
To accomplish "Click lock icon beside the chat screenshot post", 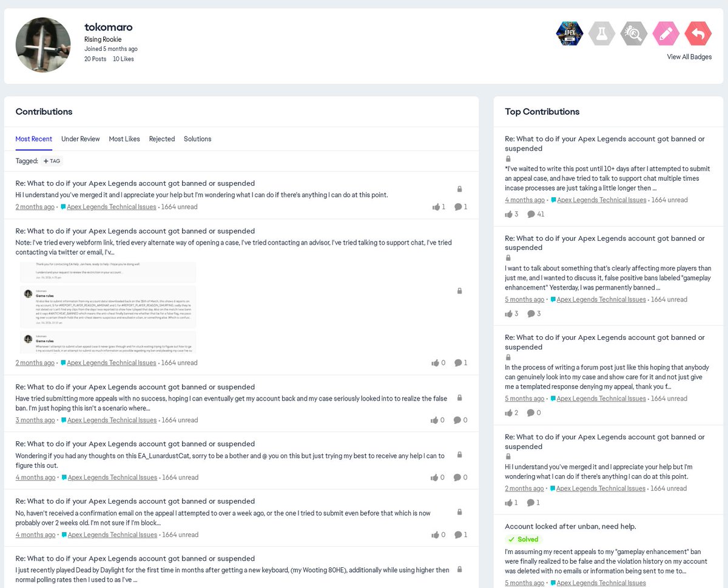I will click(459, 291).
